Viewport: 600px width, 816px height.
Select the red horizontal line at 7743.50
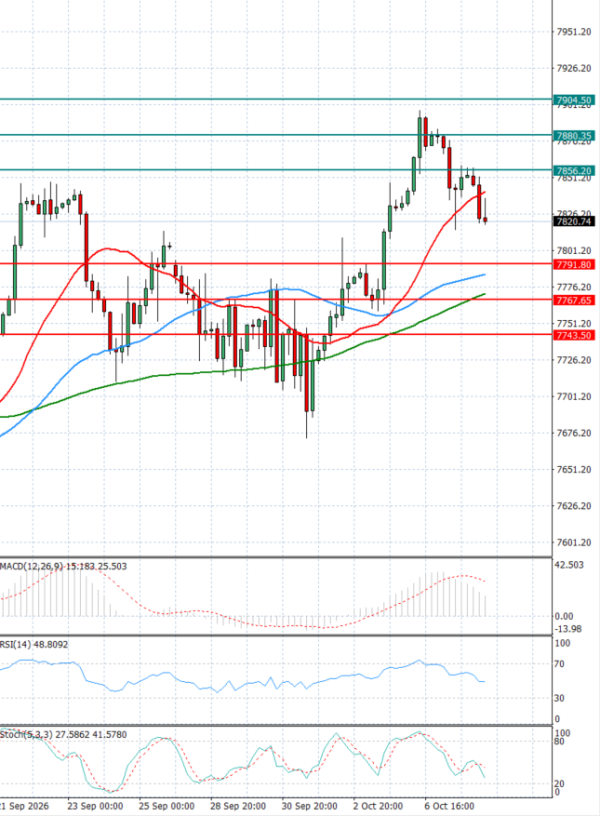(x=276, y=334)
